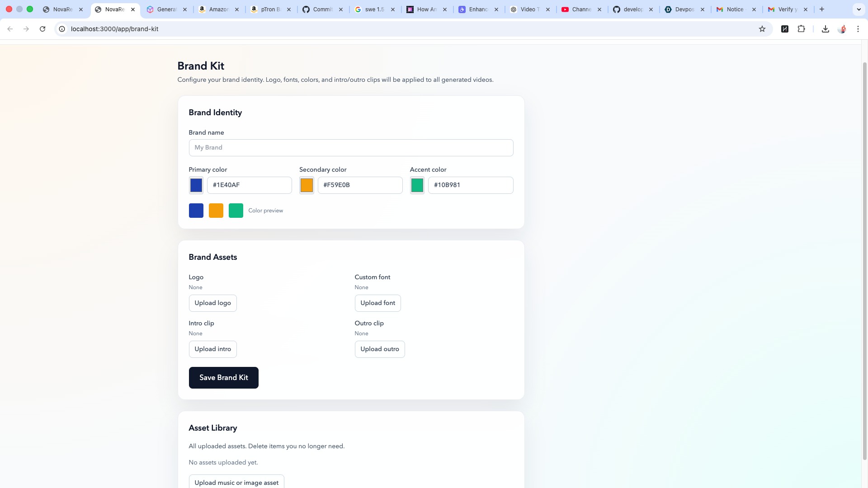Viewport: 868px width, 488px height.
Task: Open the primary color picker swatch
Action: [196, 185]
